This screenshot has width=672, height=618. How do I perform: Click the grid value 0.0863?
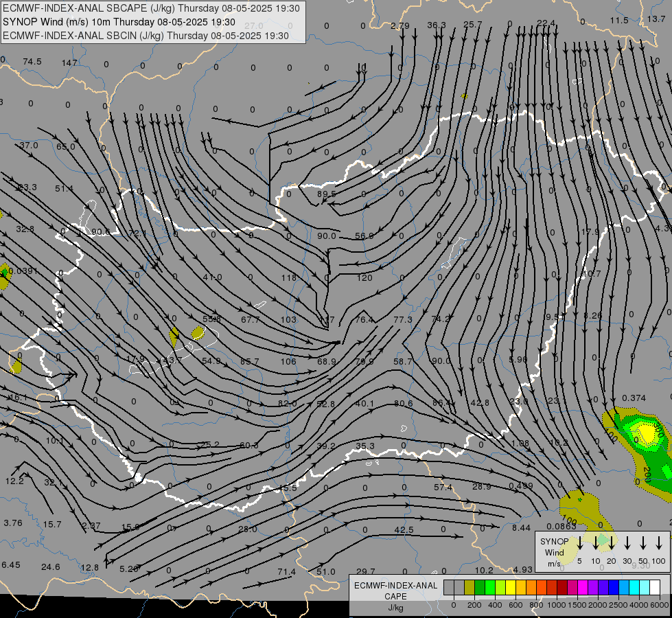click(561, 526)
